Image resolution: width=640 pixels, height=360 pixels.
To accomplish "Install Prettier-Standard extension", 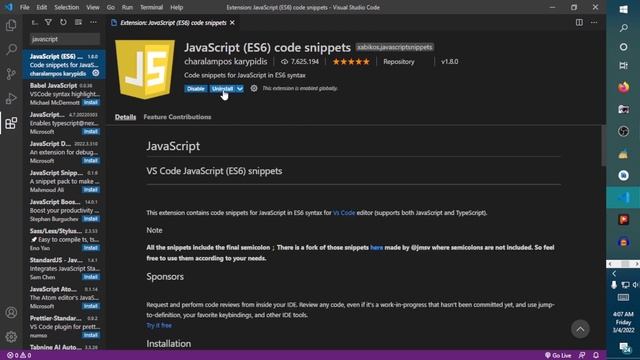I will coord(91,336).
